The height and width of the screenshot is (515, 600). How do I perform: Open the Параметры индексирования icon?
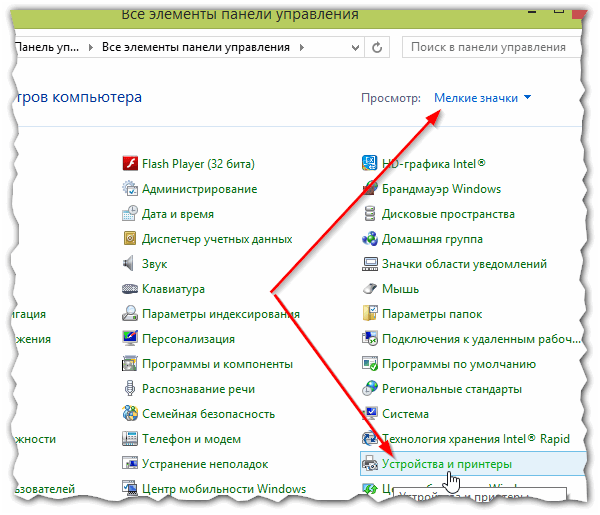coord(130,314)
